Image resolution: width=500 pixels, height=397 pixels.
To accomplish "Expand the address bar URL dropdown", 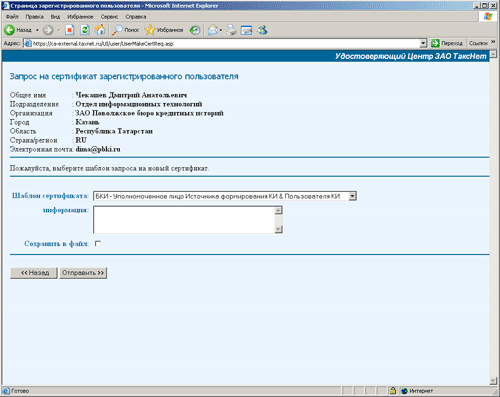I will pos(423,43).
